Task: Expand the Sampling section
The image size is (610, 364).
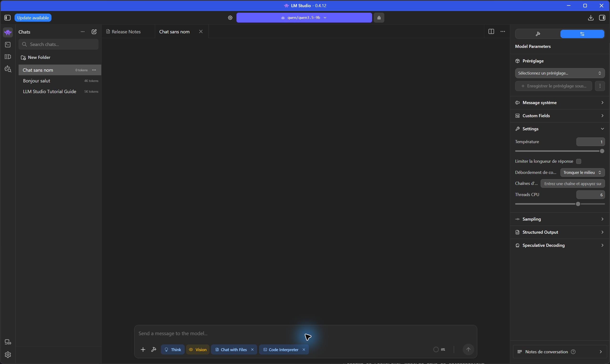Action: [560, 219]
